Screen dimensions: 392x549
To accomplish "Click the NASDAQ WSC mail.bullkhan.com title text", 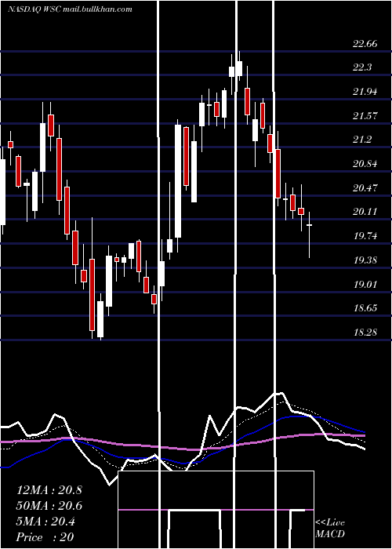I will [70, 9].
